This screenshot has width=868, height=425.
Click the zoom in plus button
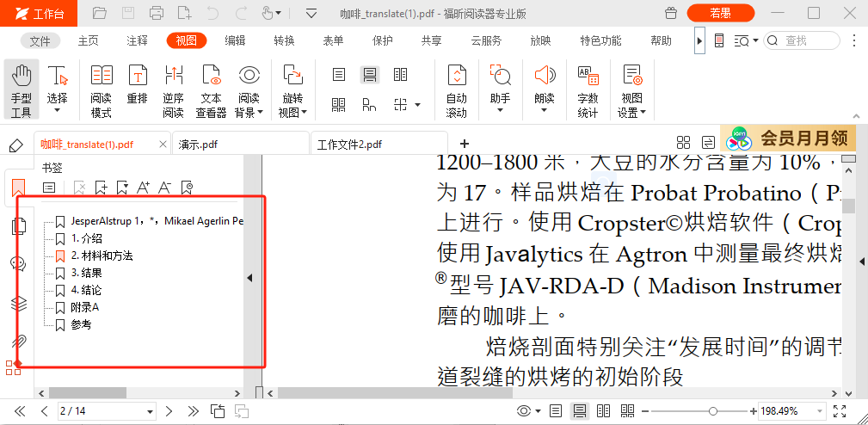point(753,411)
